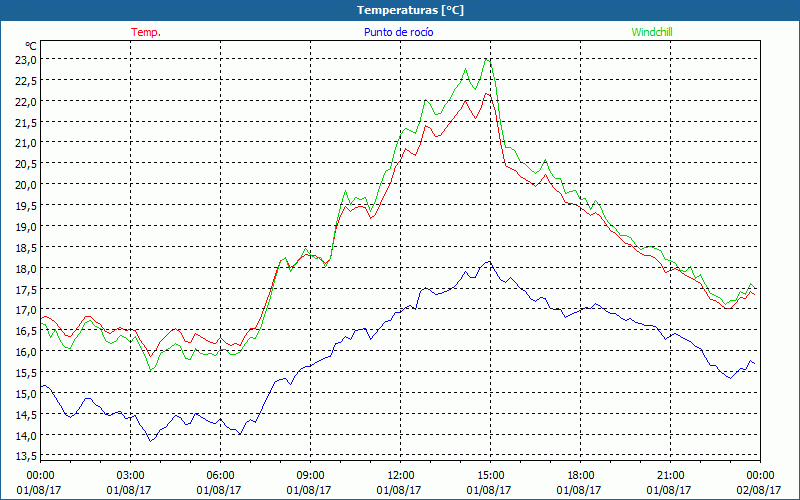Click the 18,5 y-axis value
This screenshot has width=800, height=500.
pyautogui.click(x=27, y=247)
